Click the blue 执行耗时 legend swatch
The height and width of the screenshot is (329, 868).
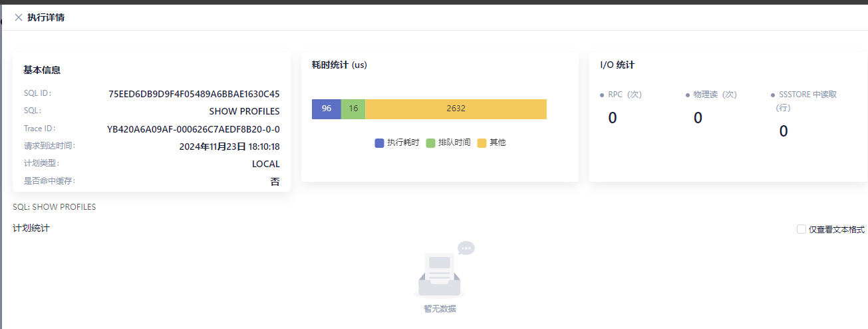point(379,143)
